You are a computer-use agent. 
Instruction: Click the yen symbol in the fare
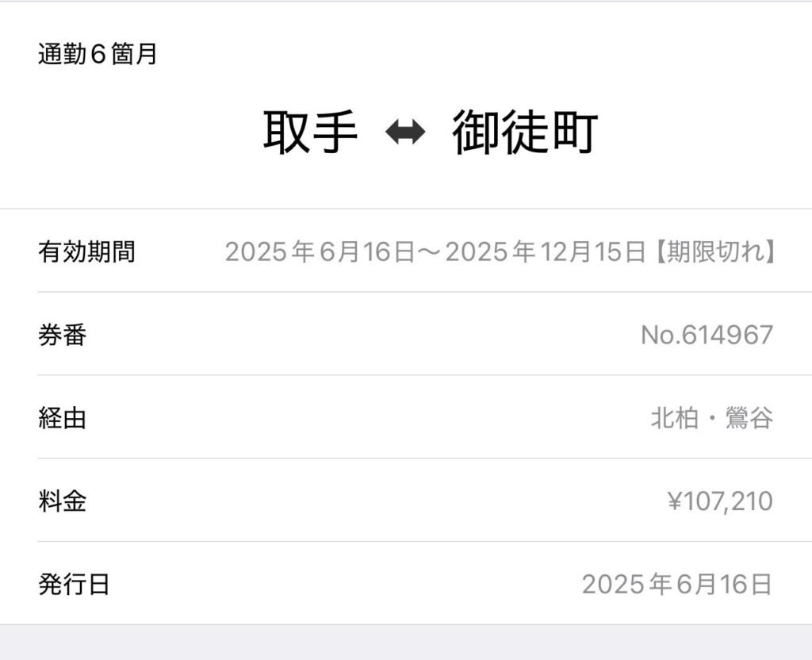(675, 501)
